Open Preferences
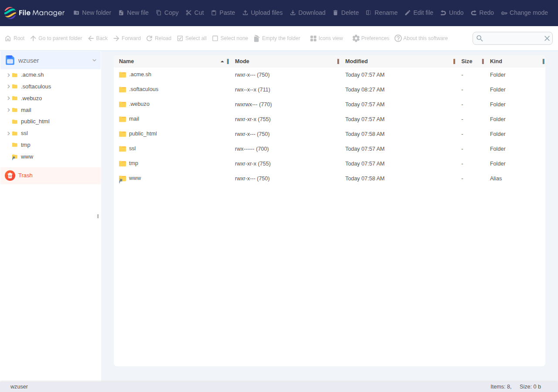 [x=371, y=38]
